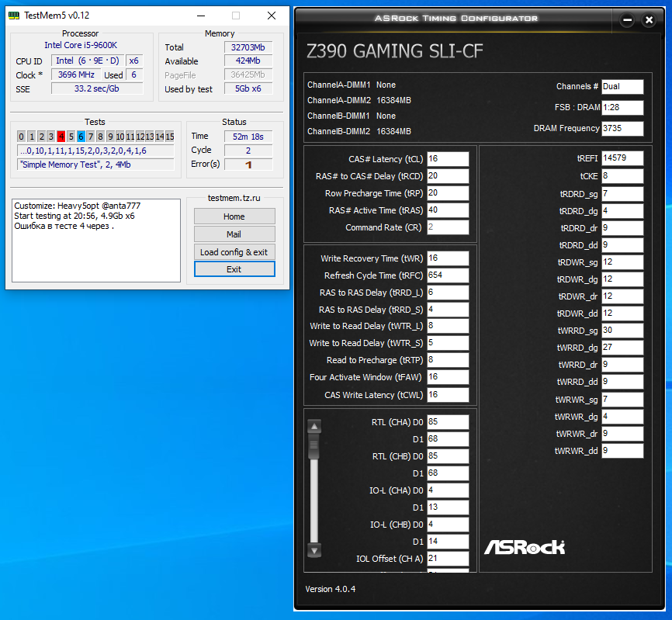672x620 pixels.
Task: Close the ASRock Timing Configurator window
Action: [649, 19]
